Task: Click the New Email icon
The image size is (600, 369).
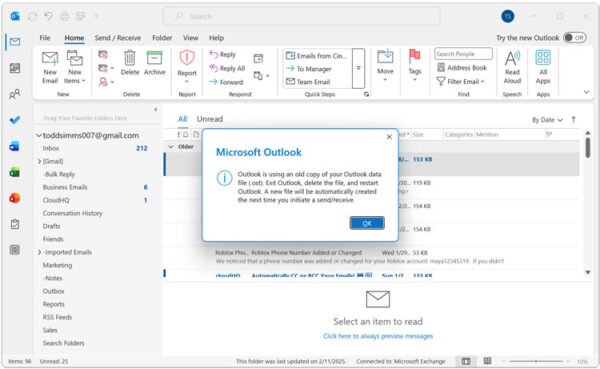Action: point(50,59)
